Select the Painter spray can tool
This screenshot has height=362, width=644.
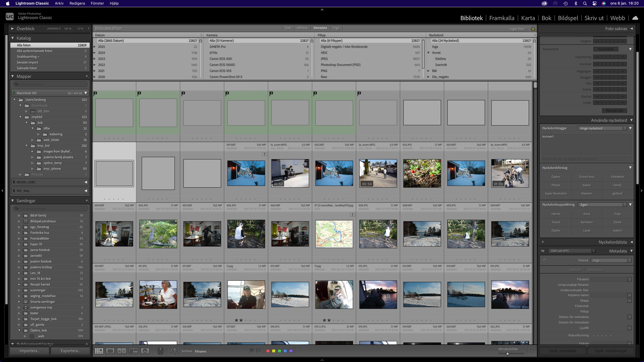tap(161, 351)
